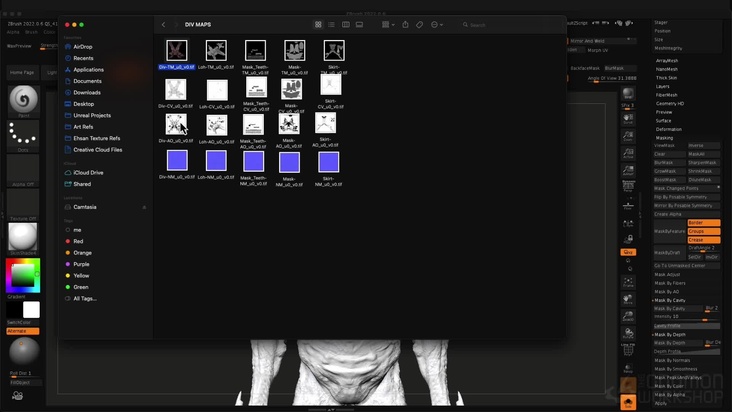
Task: Open ZBrush Alpha Off slot
Action: [23, 169]
